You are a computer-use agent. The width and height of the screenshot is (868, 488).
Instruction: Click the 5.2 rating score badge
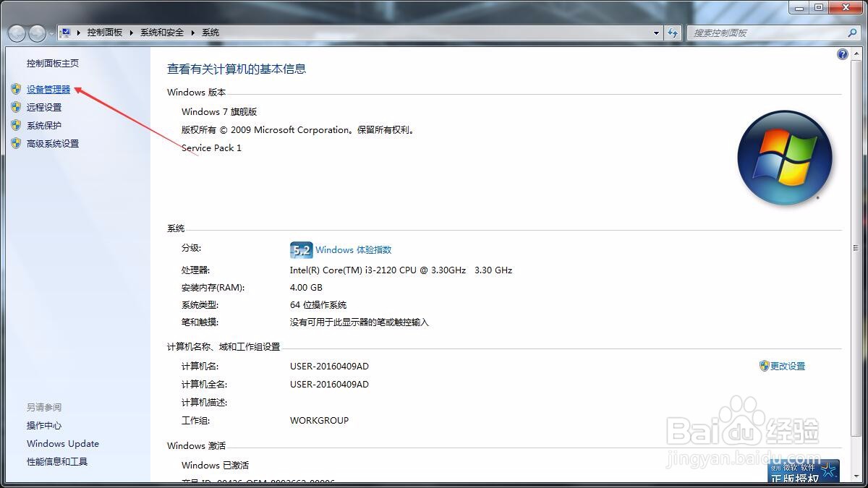(301, 250)
